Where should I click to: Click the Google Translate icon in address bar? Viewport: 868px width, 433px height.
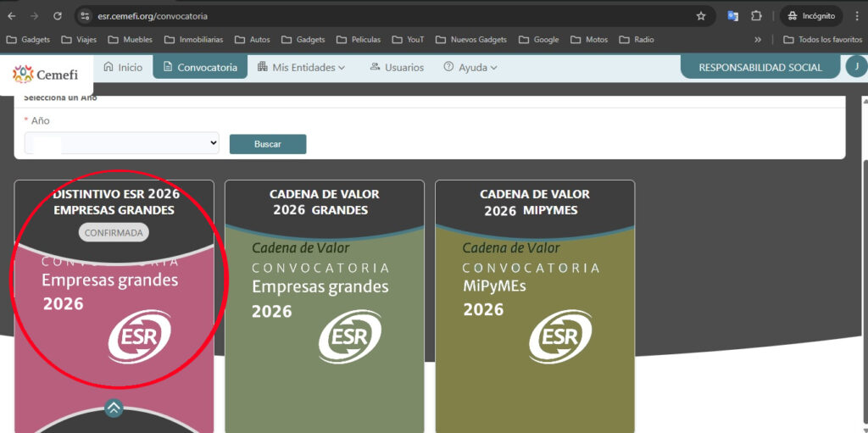click(732, 16)
